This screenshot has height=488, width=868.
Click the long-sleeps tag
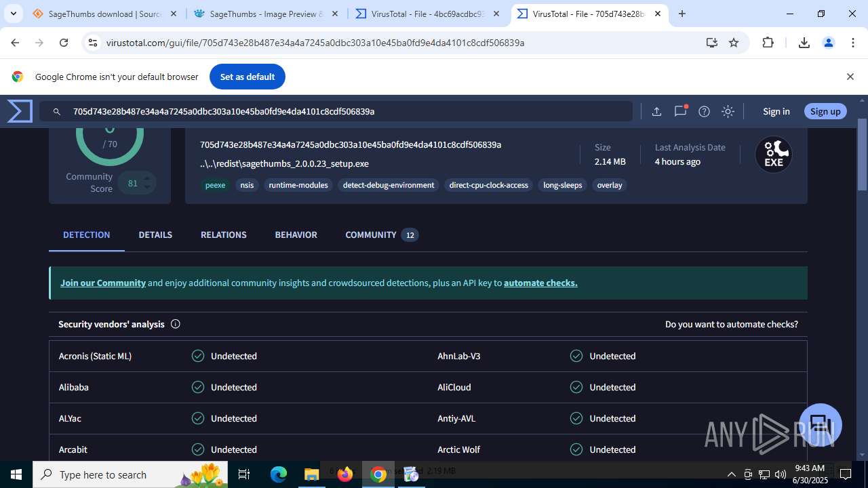563,185
